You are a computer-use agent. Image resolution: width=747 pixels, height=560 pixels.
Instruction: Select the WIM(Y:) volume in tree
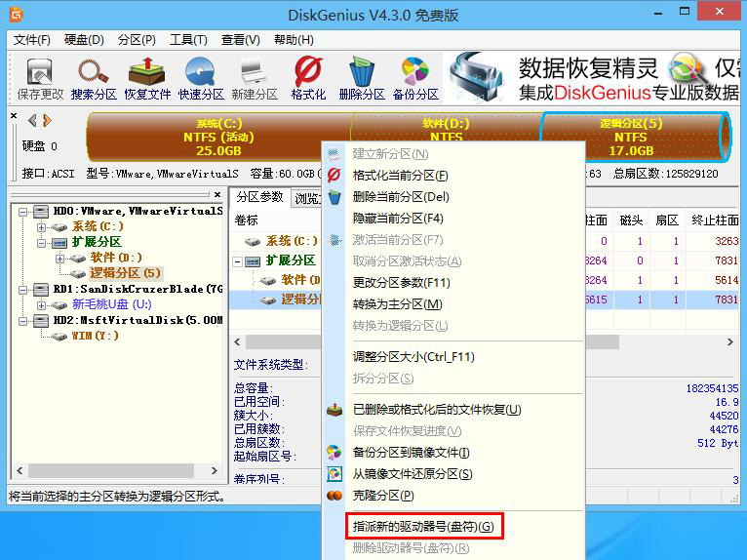click(95, 336)
